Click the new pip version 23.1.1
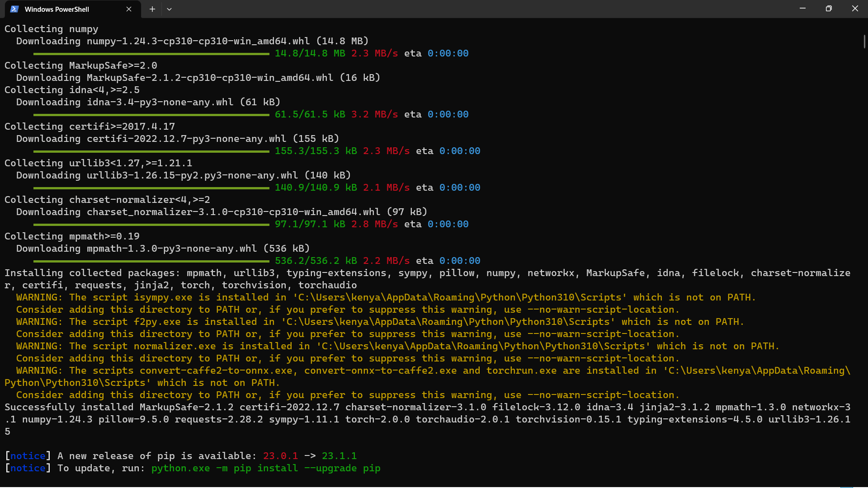The width and height of the screenshot is (868, 488). 339,456
